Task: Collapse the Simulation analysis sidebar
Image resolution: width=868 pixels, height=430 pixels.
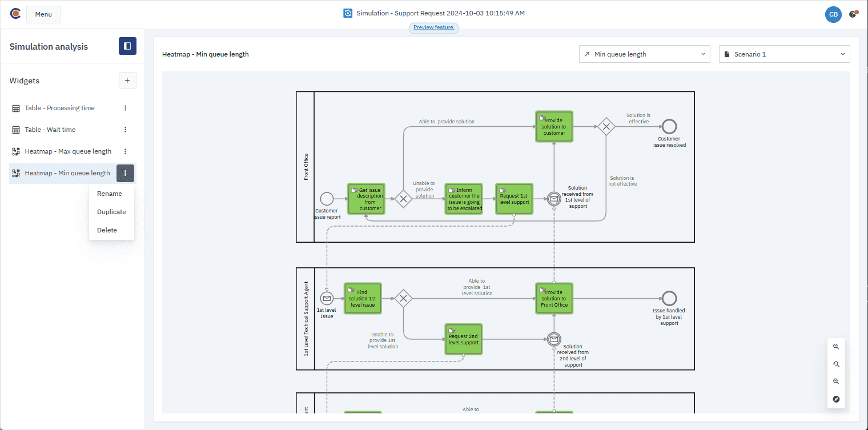Action: click(127, 46)
